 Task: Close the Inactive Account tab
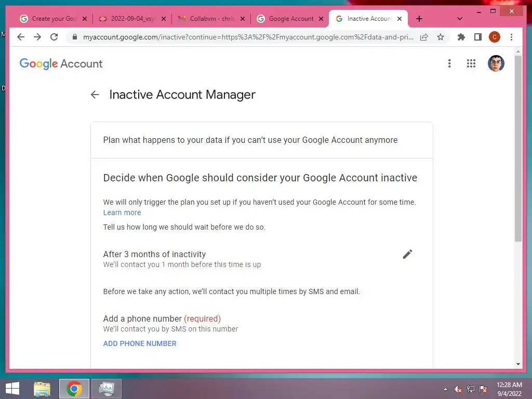point(400,19)
